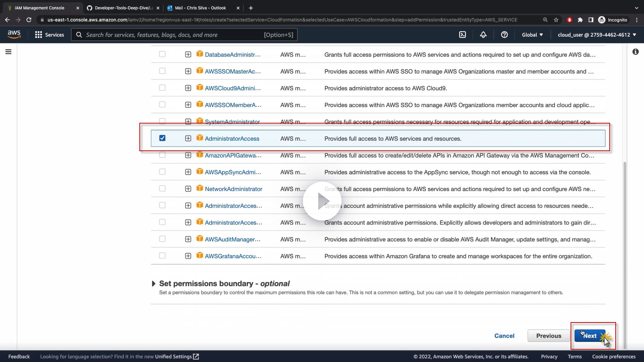This screenshot has height=362, width=644.
Task: Check the AWSAppSyncAdmi… policy checkbox
Action: pyautogui.click(x=162, y=172)
